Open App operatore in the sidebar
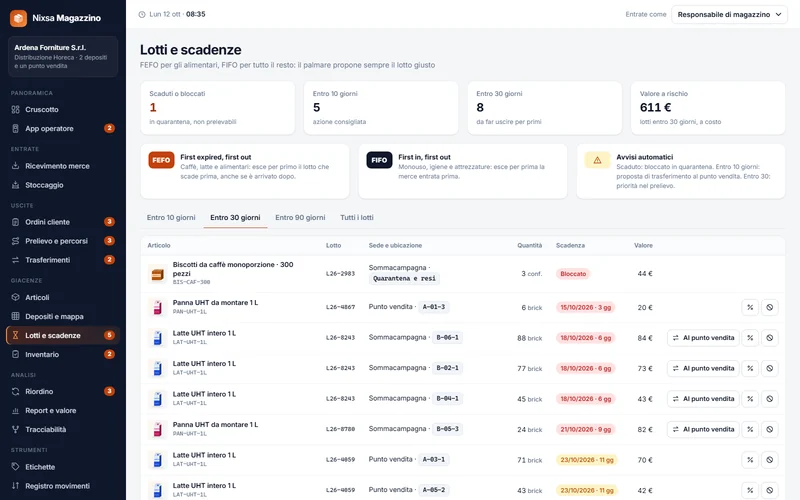This screenshot has width=800, height=500. point(63,128)
